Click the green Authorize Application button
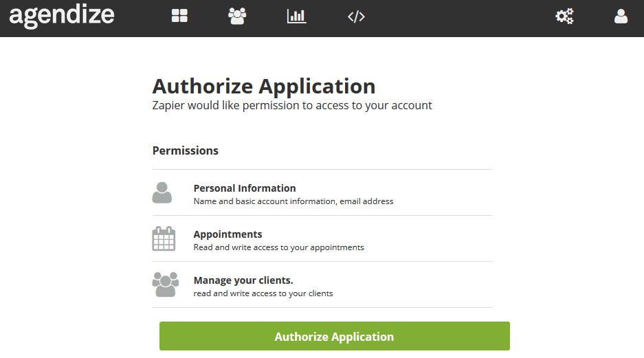Screen dimensions: 644x358 (334, 336)
